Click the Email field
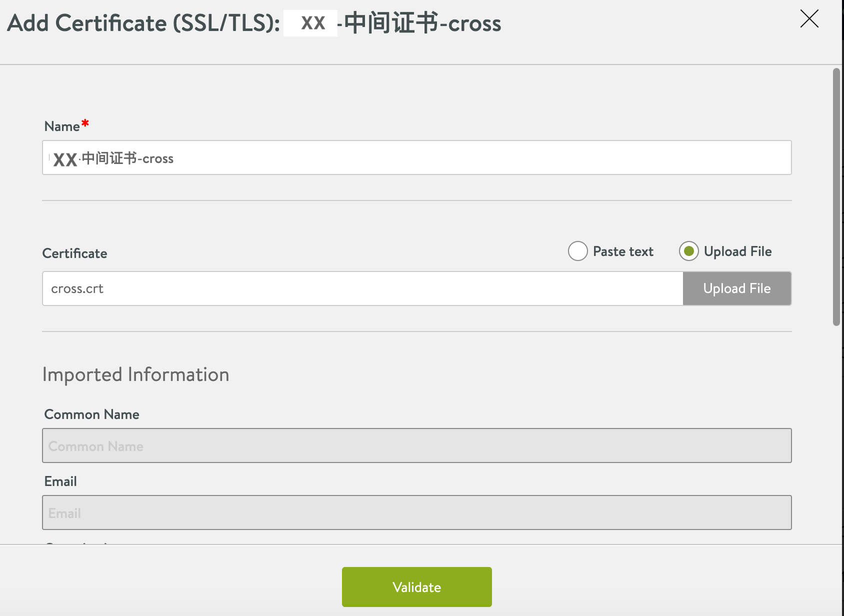The width and height of the screenshot is (844, 616). point(417,512)
